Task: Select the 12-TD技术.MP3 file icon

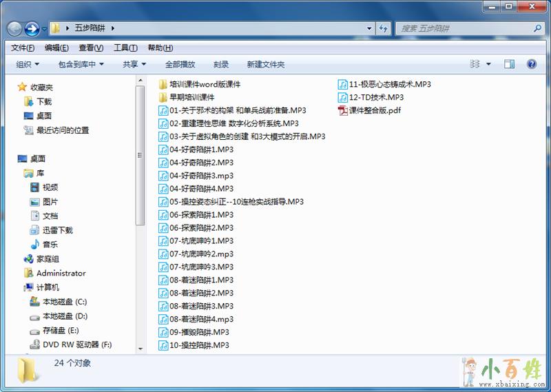Action: 343,97
